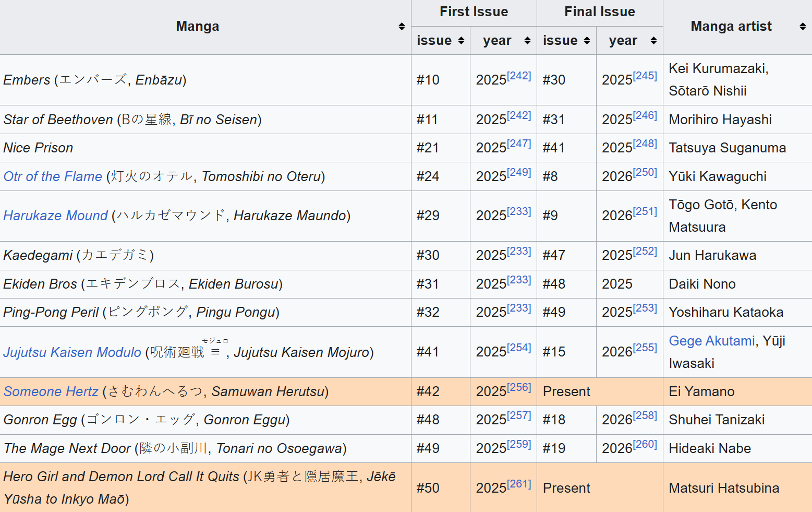
Task: Click the Hero Girl and Demon Lord title
Action: [x=122, y=477]
